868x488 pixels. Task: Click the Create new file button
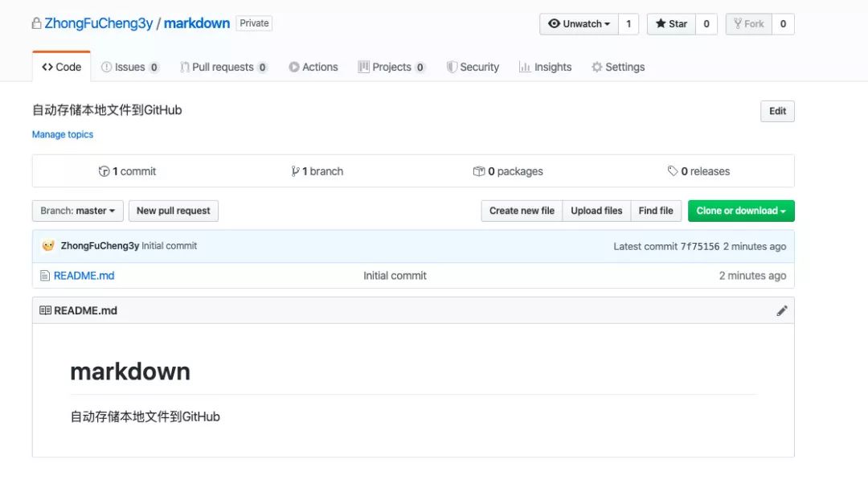tap(522, 211)
